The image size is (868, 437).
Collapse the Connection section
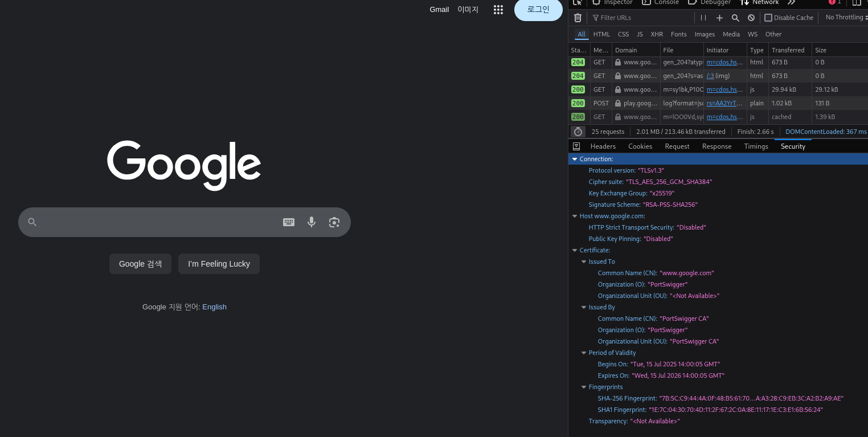point(575,159)
